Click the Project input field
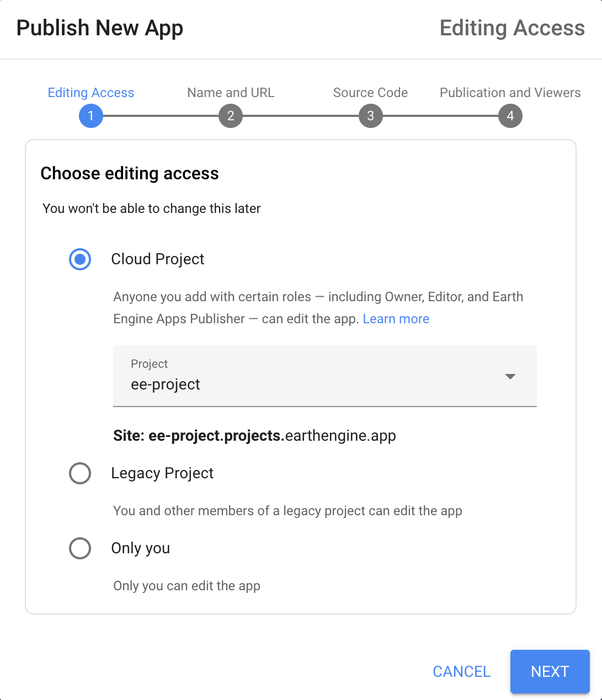Screen dimensions: 602x700 tap(324, 384)
